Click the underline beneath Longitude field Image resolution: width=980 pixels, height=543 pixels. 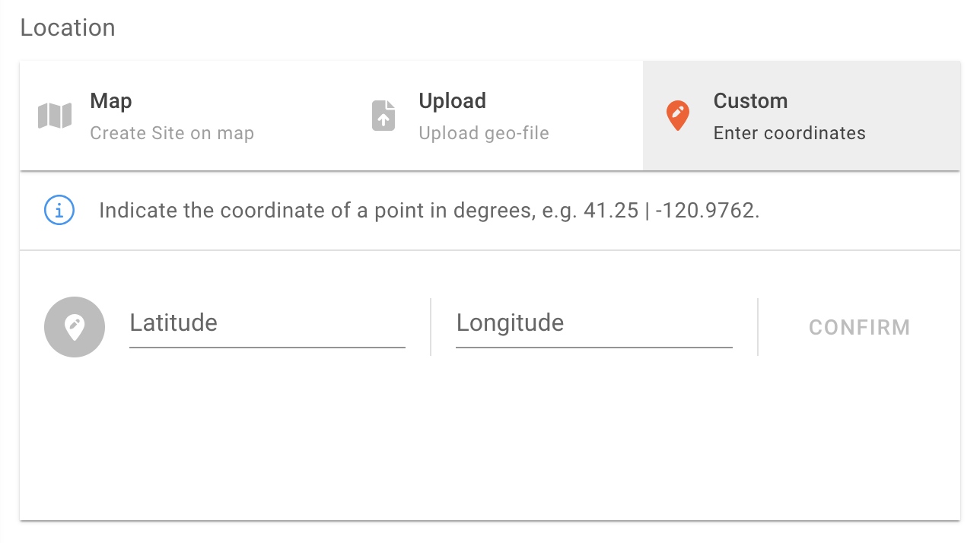tap(593, 348)
